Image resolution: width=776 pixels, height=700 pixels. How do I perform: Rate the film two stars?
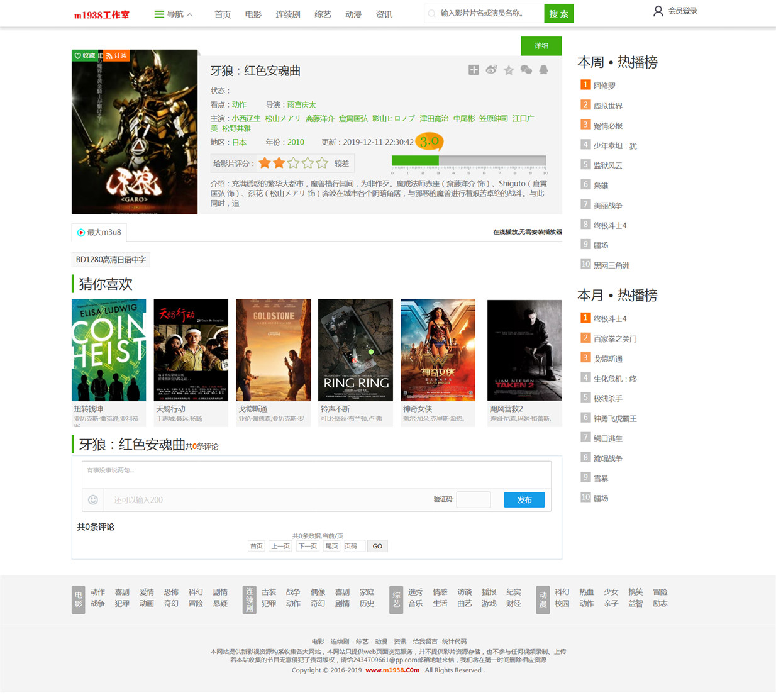279,163
